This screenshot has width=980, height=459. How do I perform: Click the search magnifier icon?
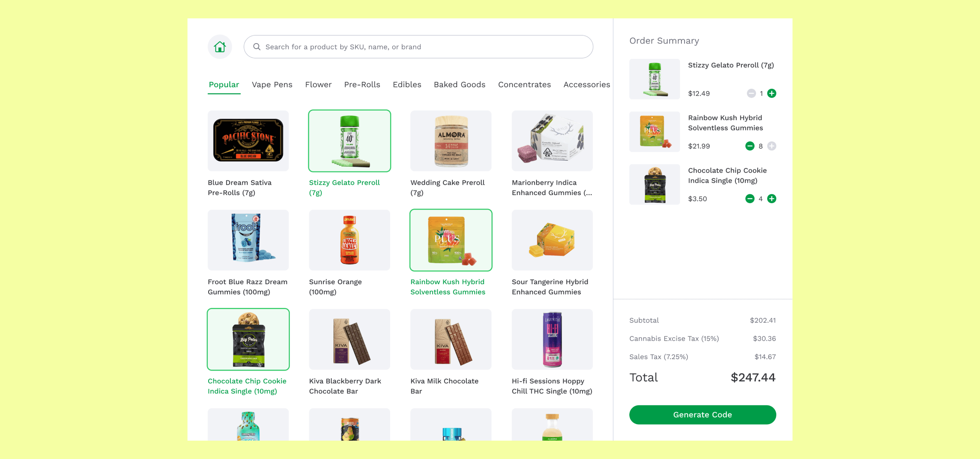click(257, 47)
